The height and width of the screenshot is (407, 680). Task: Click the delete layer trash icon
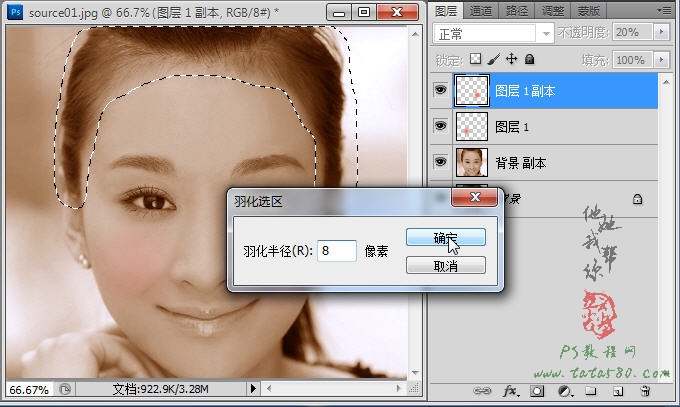tap(645, 391)
